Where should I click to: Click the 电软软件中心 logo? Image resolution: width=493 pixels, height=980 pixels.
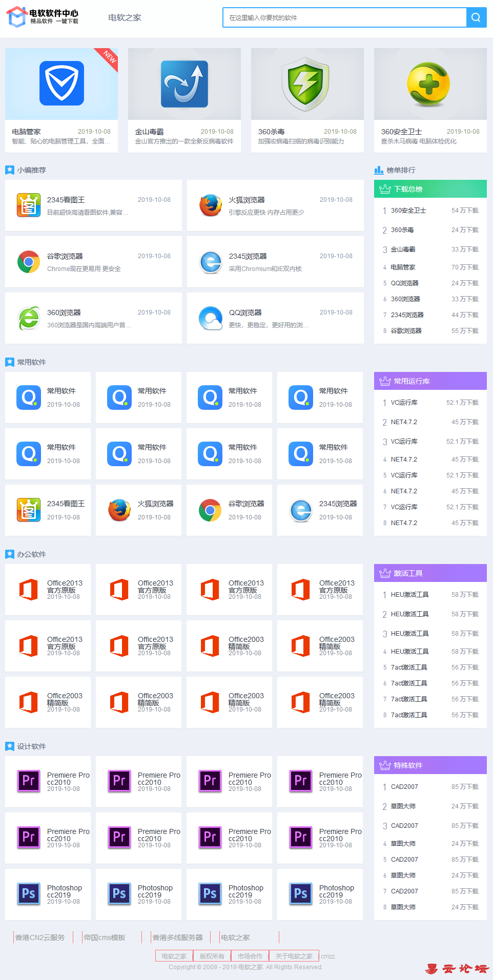coord(42,17)
